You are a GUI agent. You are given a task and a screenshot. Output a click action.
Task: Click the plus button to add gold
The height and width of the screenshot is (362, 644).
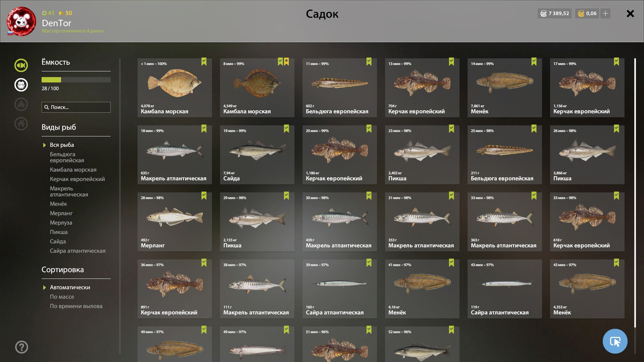[x=605, y=13]
